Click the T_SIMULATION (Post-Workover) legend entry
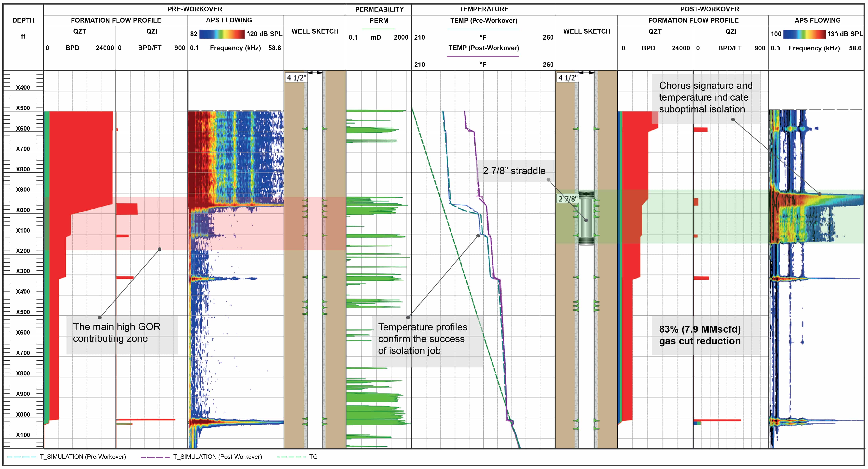The width and height of the screenshot is (868, 469). [x=217, y=457]
